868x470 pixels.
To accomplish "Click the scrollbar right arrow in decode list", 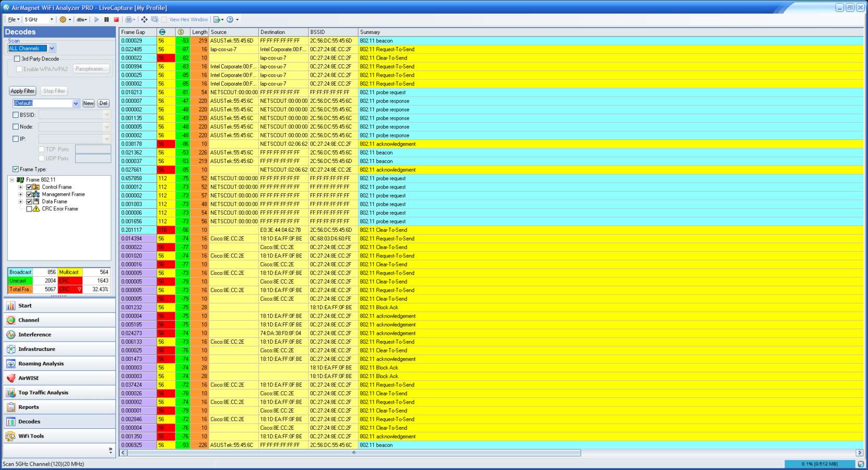I will [859, 453].
